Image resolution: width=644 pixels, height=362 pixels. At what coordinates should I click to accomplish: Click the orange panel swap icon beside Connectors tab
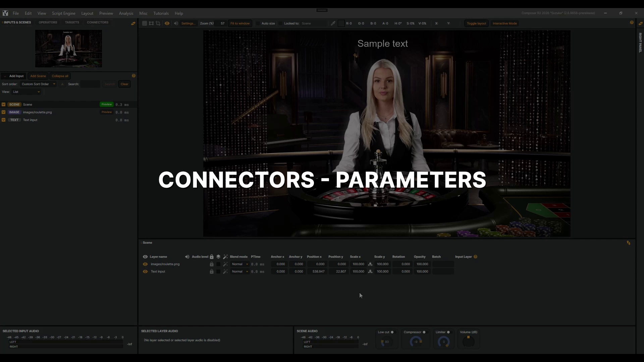point(133,23)
